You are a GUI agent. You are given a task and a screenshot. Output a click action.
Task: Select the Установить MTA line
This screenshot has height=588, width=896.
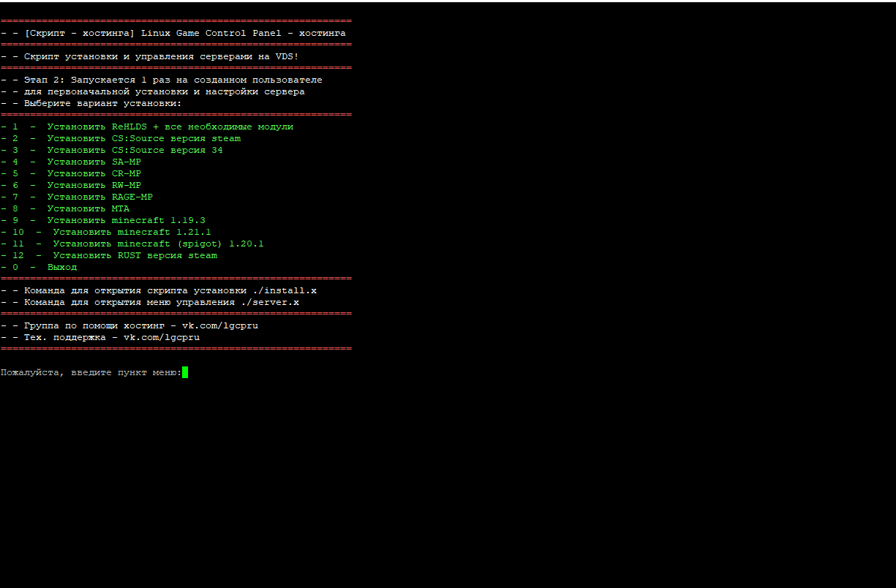point(88,208)
